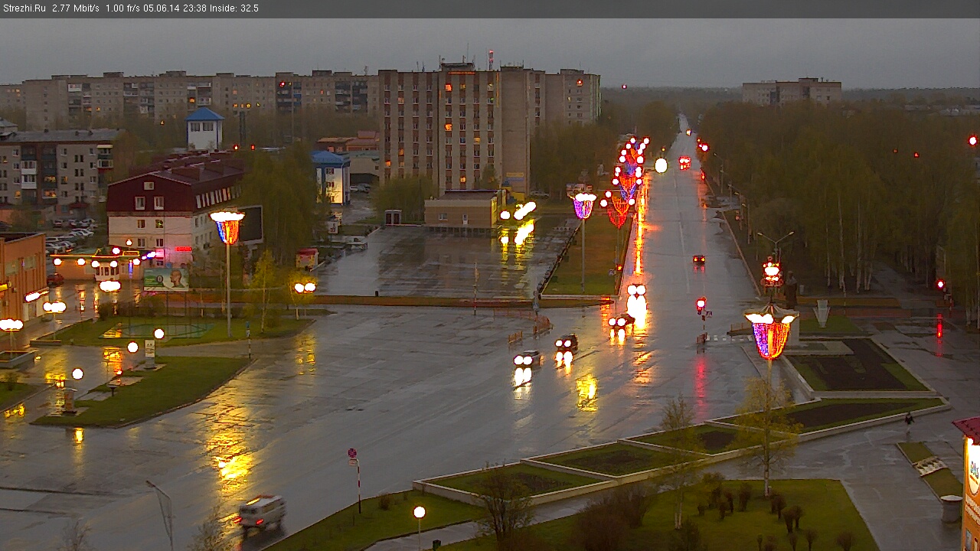Click the "Strezhi.Ru" overlay text

[24, 8]
